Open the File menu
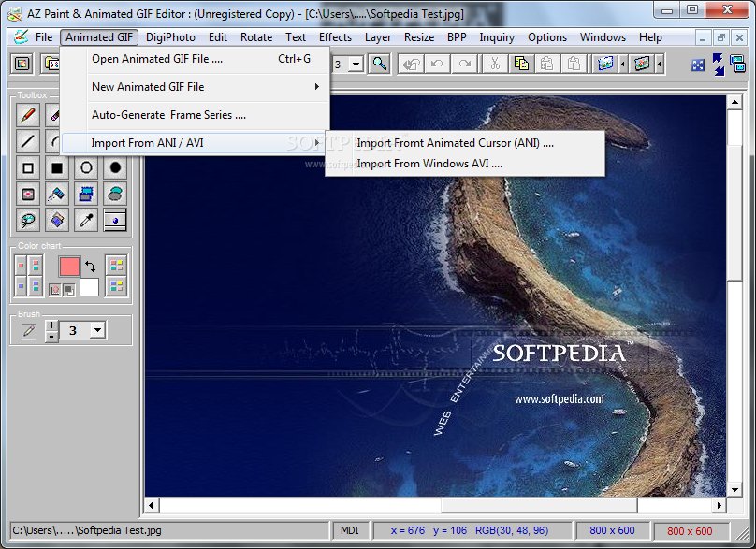Screen dimensions: 756x549 coord(43,37)
